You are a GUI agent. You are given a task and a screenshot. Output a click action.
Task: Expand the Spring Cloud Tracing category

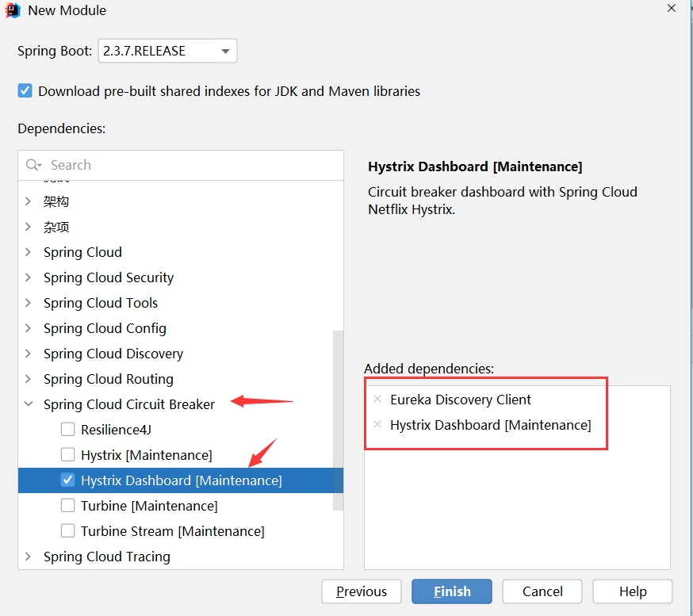point(28,557)
